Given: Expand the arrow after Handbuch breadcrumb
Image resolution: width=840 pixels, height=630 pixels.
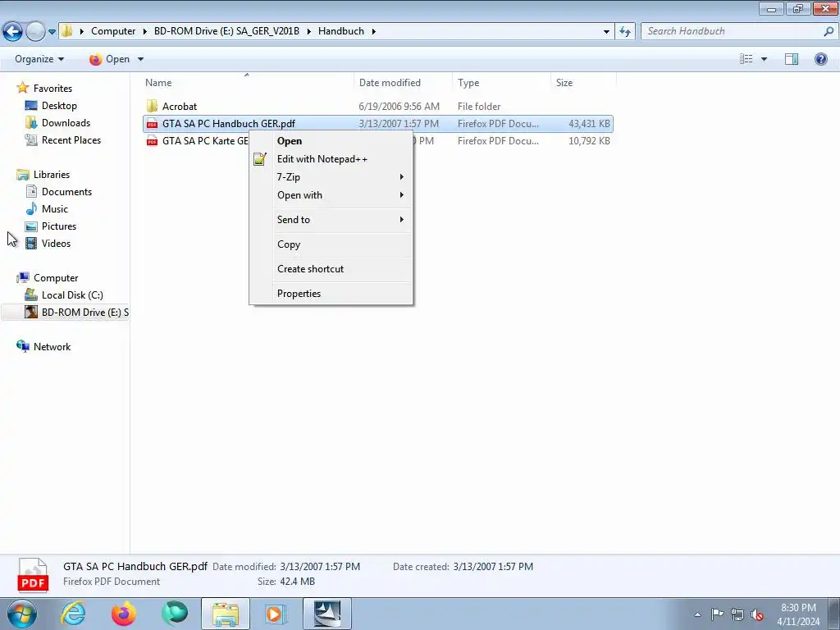Looking at the screenshot, I should (373, 31).
